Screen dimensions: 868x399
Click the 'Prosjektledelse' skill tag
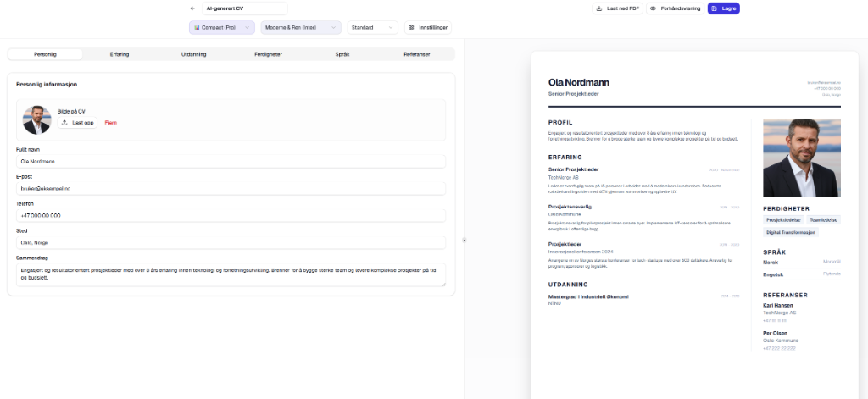point(783,220)
